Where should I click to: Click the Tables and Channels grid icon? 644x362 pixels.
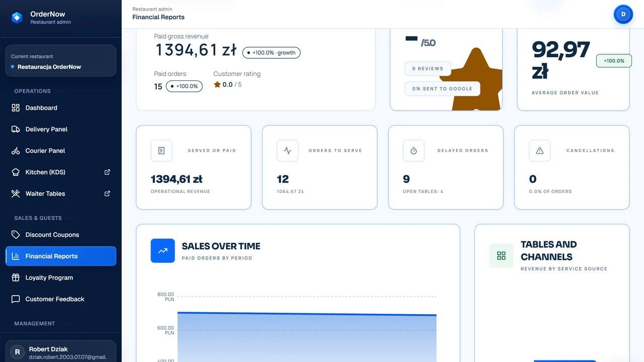(x=501, y=256)
